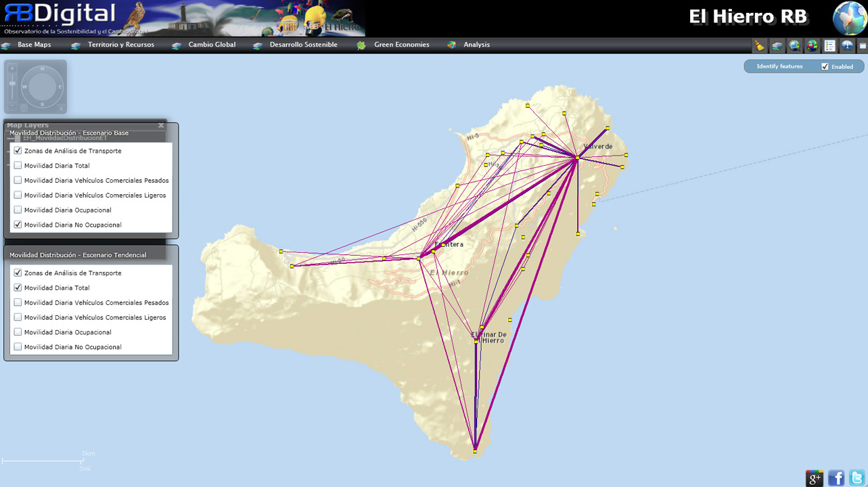Click the cut-off window icon after the info bubble

[863, 46]
